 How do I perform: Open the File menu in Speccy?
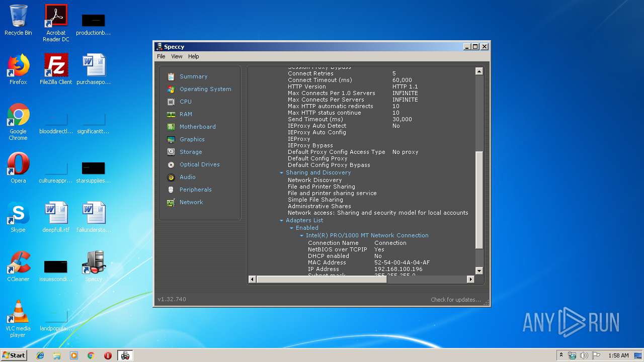click(x=161, y=56)
